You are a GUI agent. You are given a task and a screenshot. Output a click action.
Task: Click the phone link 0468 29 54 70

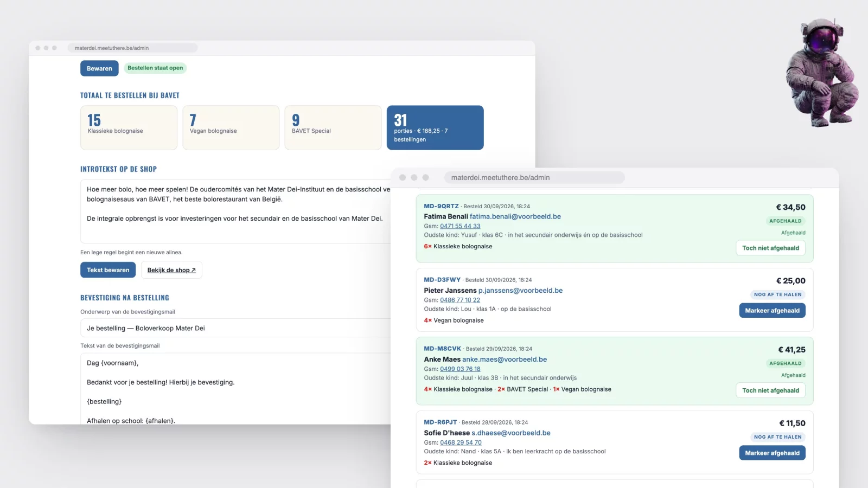461,442
